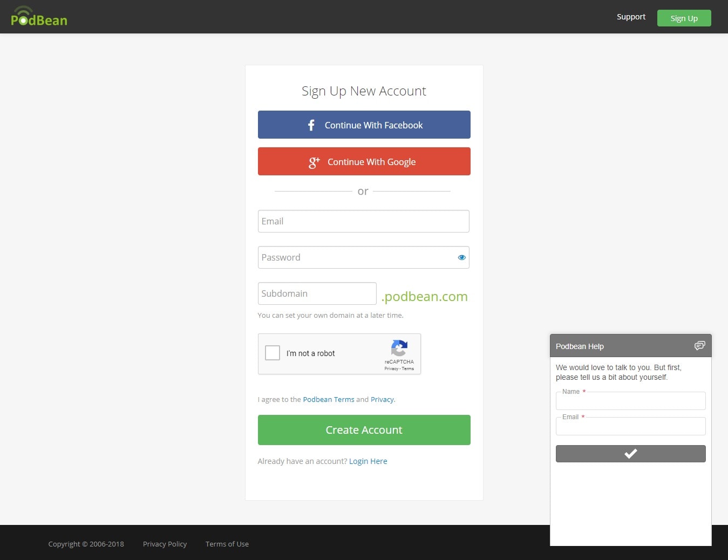Submit chat form with checkmark button
Image resolution: width=728 pixels, height=560 pixels.
[630, 454]
